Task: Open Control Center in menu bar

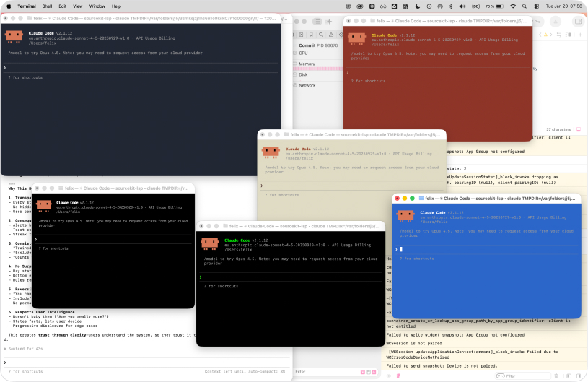Action: pyautogui.click(x=537, y=6)
